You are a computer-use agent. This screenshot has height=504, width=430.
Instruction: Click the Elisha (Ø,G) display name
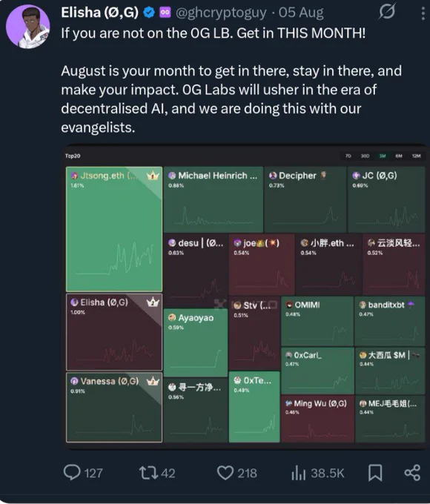click(x=100, y=13)
